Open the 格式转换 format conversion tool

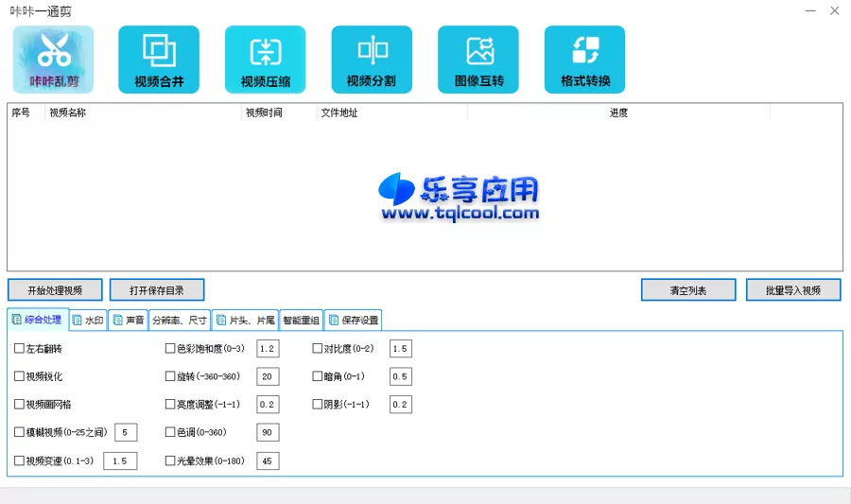(x=584, y=60)
